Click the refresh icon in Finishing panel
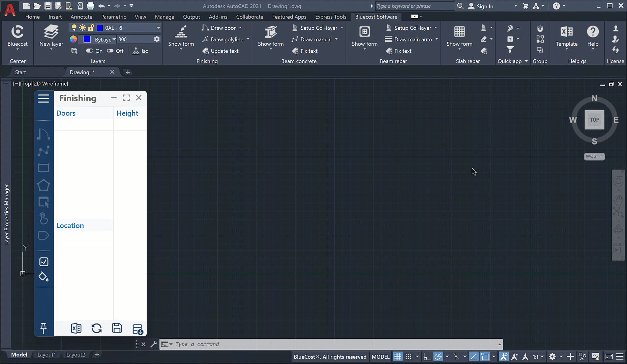627x364 pixels. (x=97, y=328)
